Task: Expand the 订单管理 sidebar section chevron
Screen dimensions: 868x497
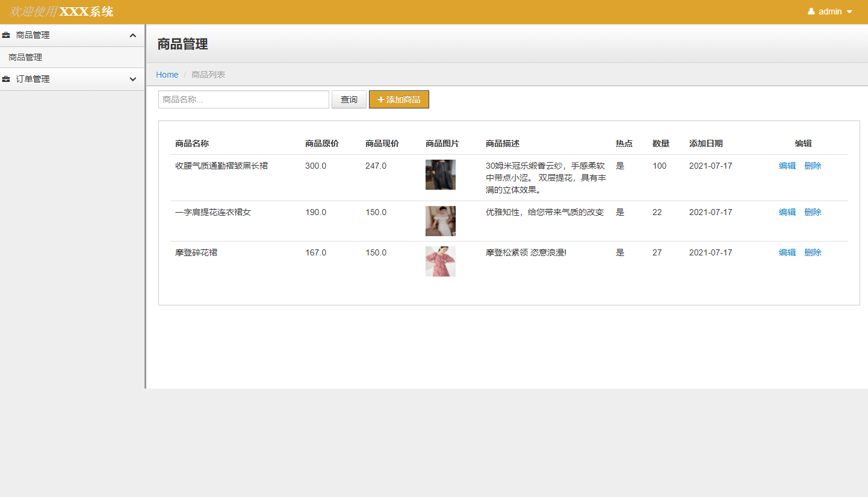Action: tap(133, 80)
